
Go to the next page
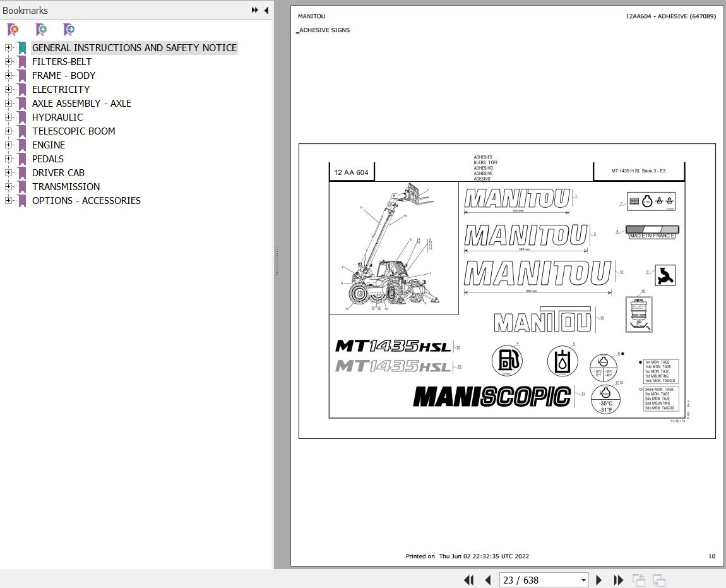pyautogui.click(x=598, y=580)
